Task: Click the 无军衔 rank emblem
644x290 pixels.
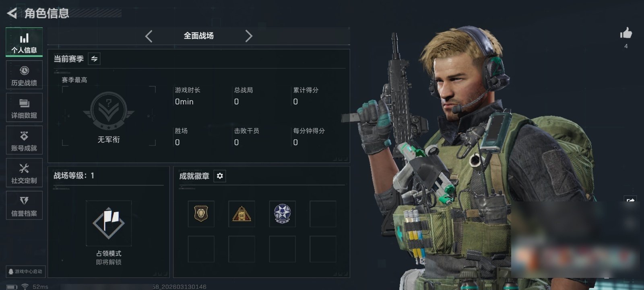Action: coord(109,111)
